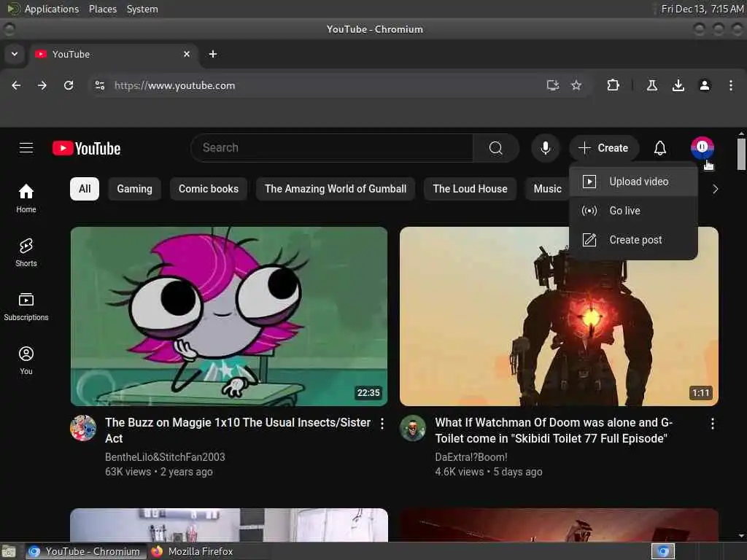Open the account avatar menu
747x560 pixels.
pos(703,148)
